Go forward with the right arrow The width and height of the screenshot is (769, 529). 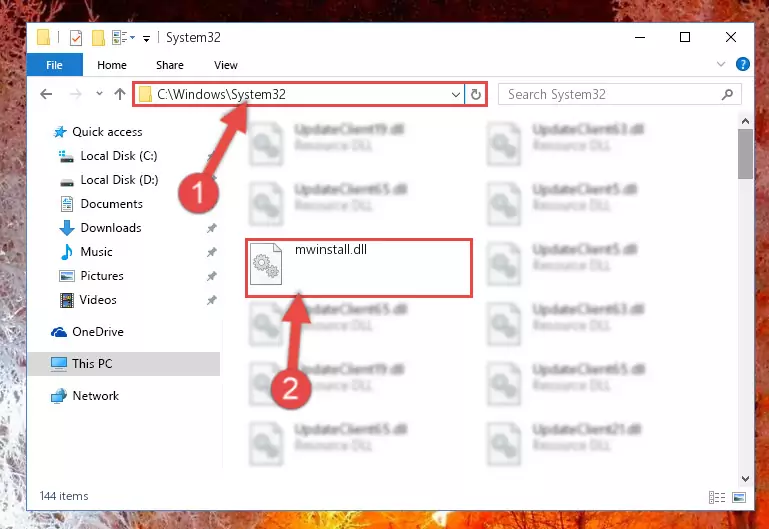pos(76,94)
